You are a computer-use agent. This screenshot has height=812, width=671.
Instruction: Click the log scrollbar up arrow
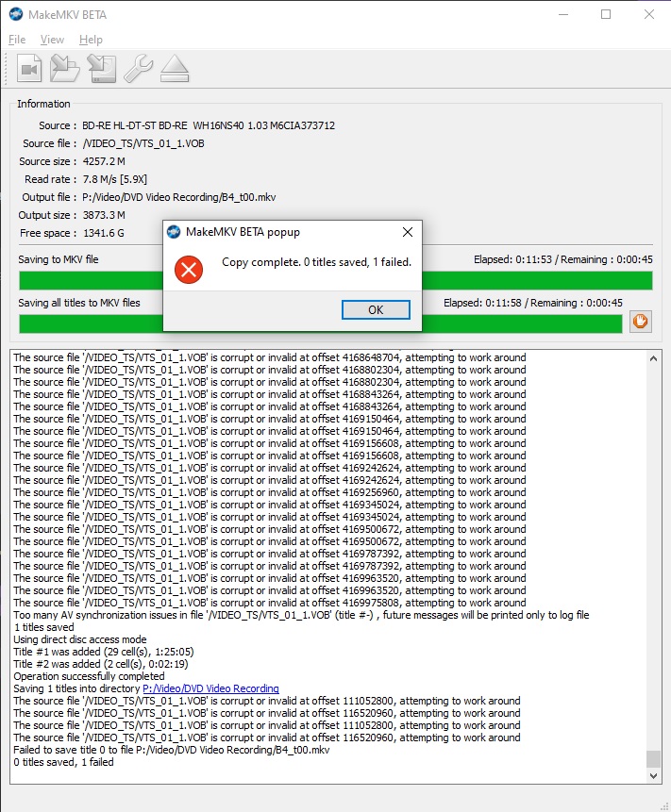tap(653, 358)
